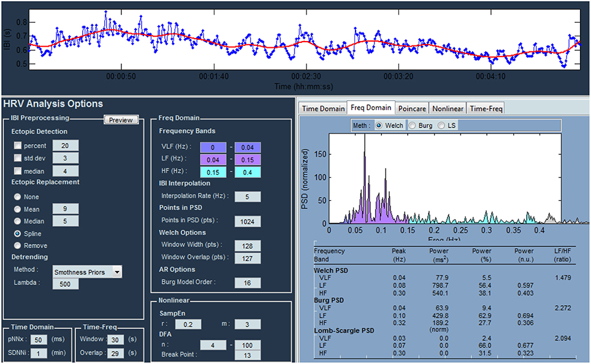
Task: Enable the percent ectopic detection checkbox
Action: [x=17, y=145]
